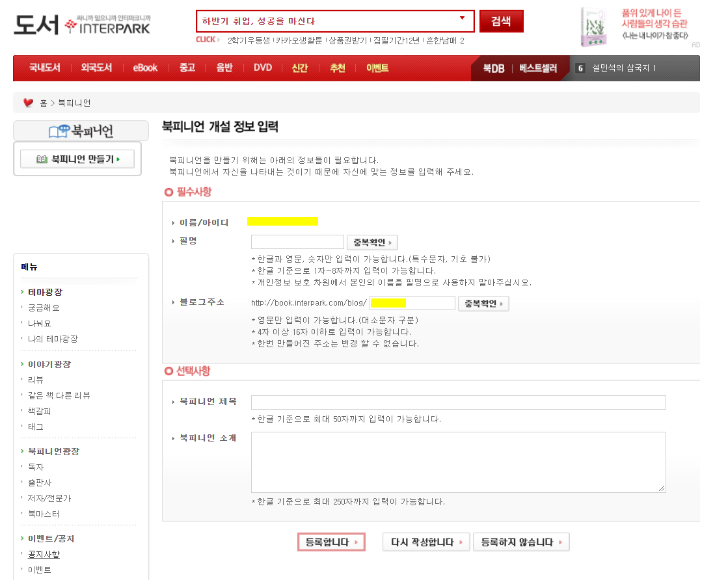728x580 pixels.
Task: Open the 이벤트 menu in red bar
Action: coord(377,68)
